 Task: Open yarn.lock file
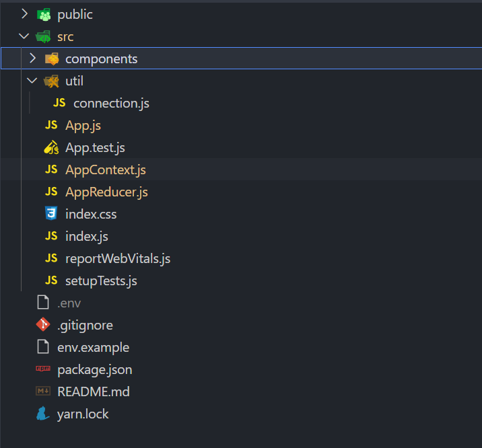83,414
